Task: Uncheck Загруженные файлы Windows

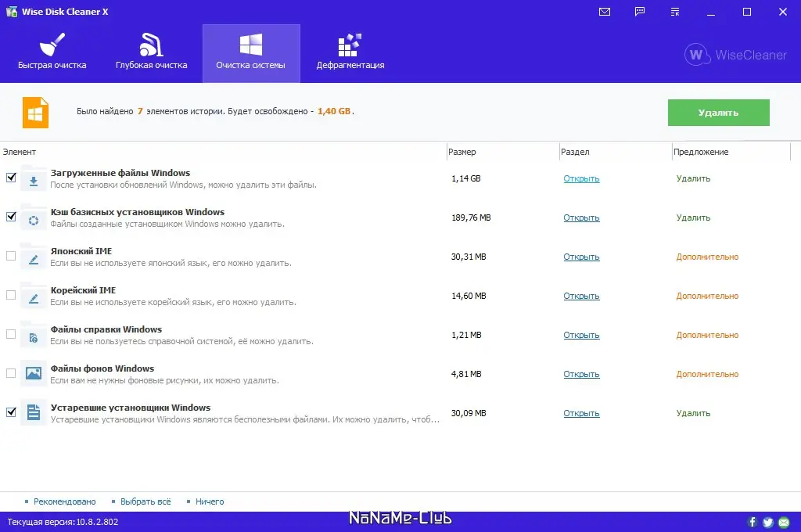Action: [x=11, y=178]
